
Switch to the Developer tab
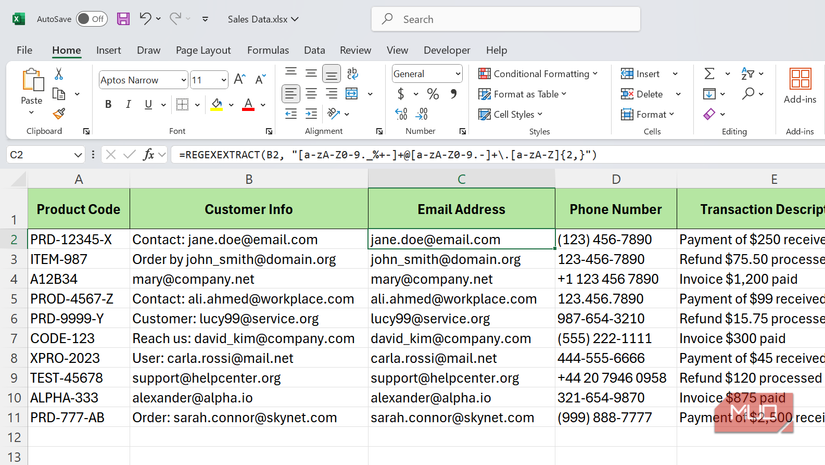447,50
